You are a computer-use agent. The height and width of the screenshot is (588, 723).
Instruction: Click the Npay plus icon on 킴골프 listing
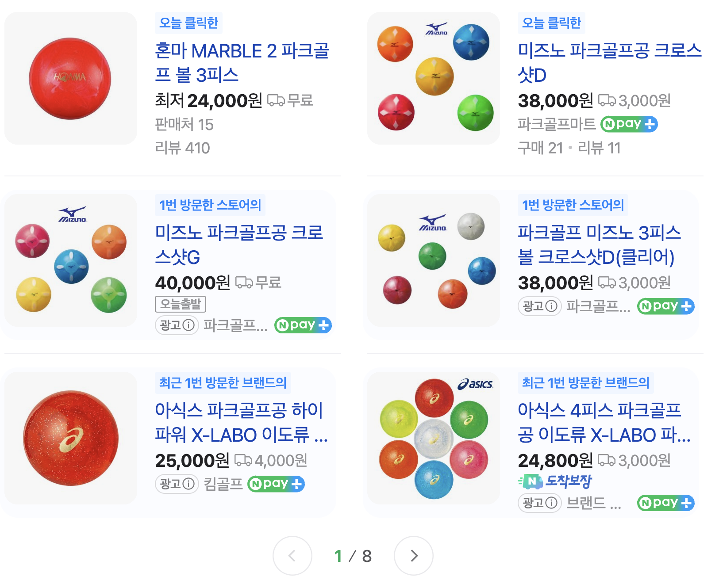click(x=276, y=484)
